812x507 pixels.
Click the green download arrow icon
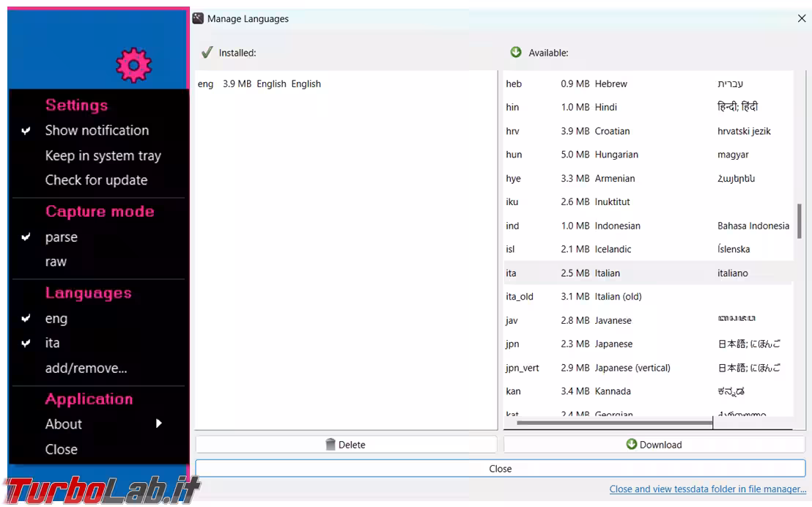[x=631, y=444]
